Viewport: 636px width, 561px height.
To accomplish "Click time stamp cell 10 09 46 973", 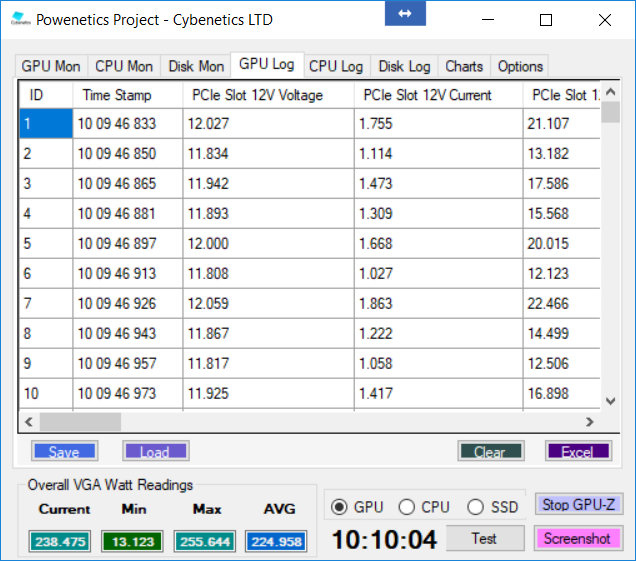I will pos(128,393).
